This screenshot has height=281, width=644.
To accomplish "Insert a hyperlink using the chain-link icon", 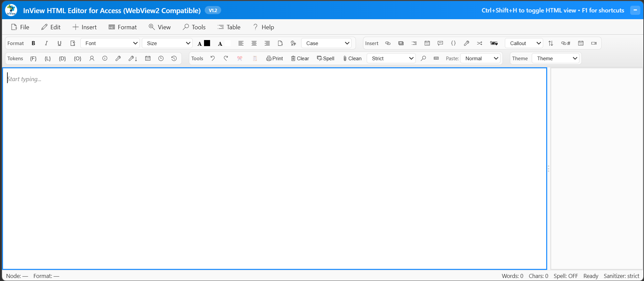I will pyautogui.click(x=388, y=43).
